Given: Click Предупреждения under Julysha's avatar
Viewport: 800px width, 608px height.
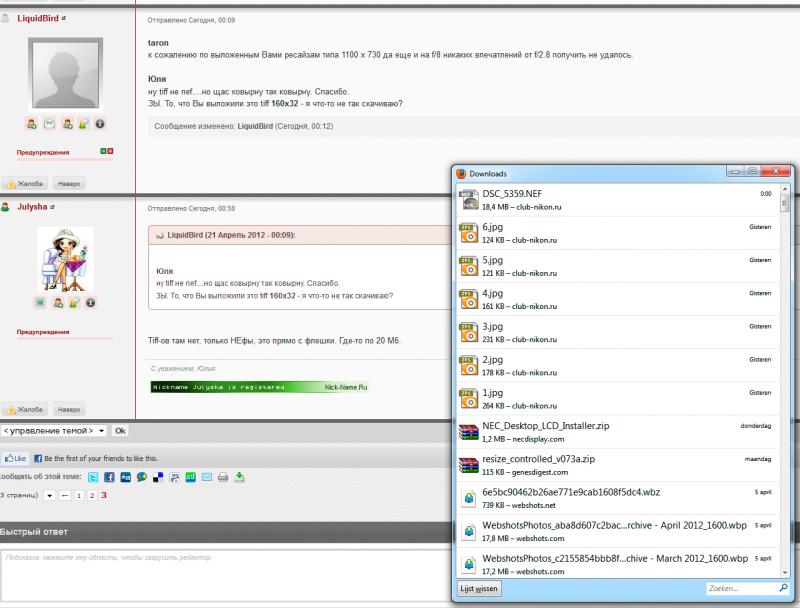Looking at the screenshot, I should click(43, 332).
